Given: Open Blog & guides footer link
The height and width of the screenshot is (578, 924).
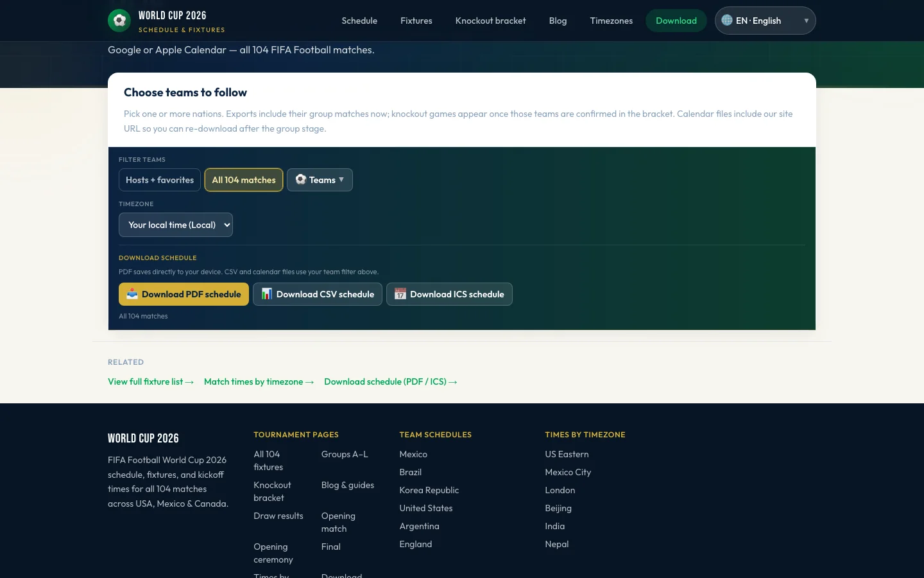Looking at the screenshot, I should [348, 485].
